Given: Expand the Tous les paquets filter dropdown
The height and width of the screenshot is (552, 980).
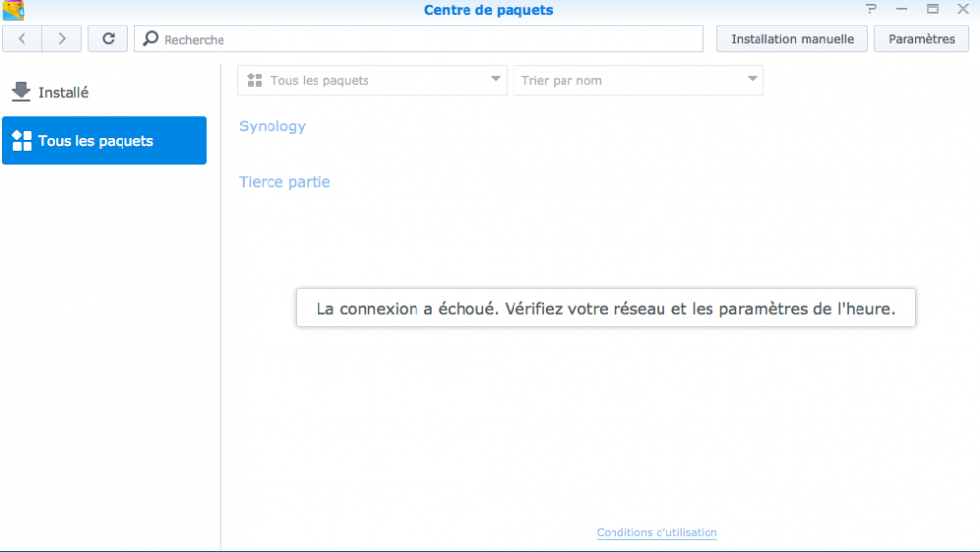Looking at the screenshot, I should (x=371, y=80).
